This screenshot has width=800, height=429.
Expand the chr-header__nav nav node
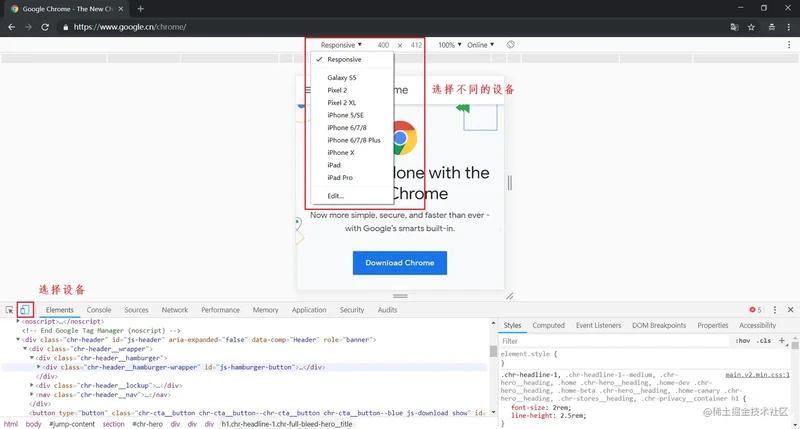[32, 394]
